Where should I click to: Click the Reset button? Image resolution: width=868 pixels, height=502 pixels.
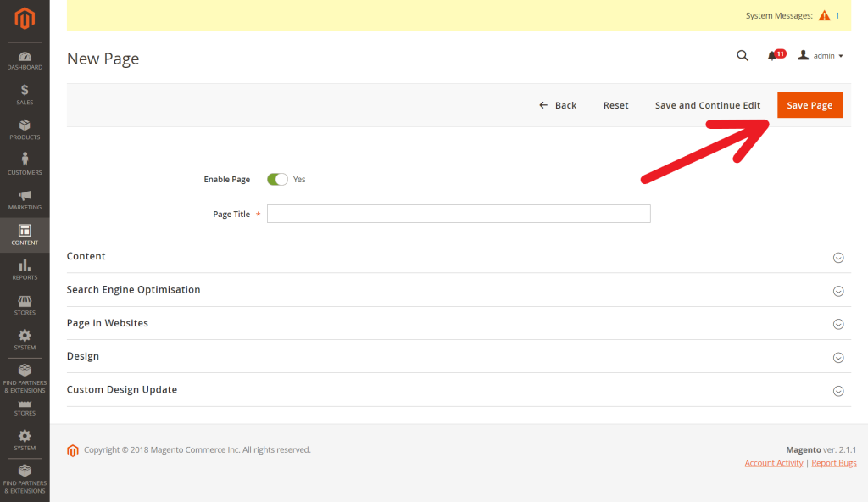(x=615, y=105)
